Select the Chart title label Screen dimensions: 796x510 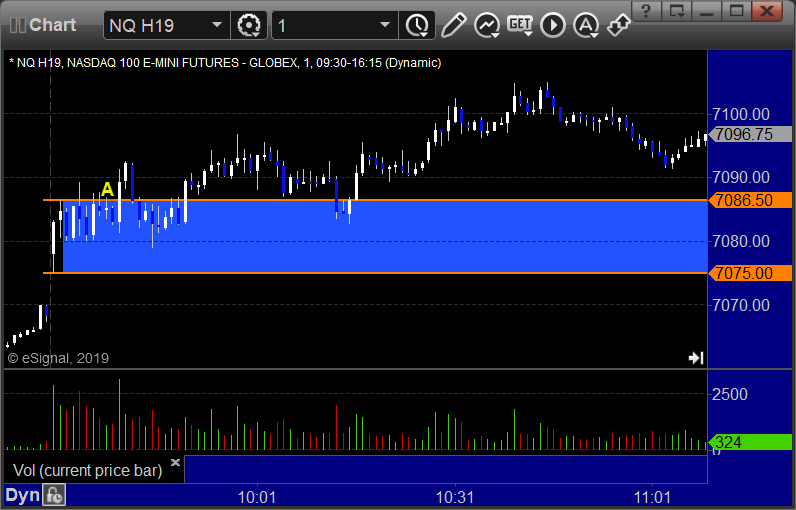coord(52,25)
